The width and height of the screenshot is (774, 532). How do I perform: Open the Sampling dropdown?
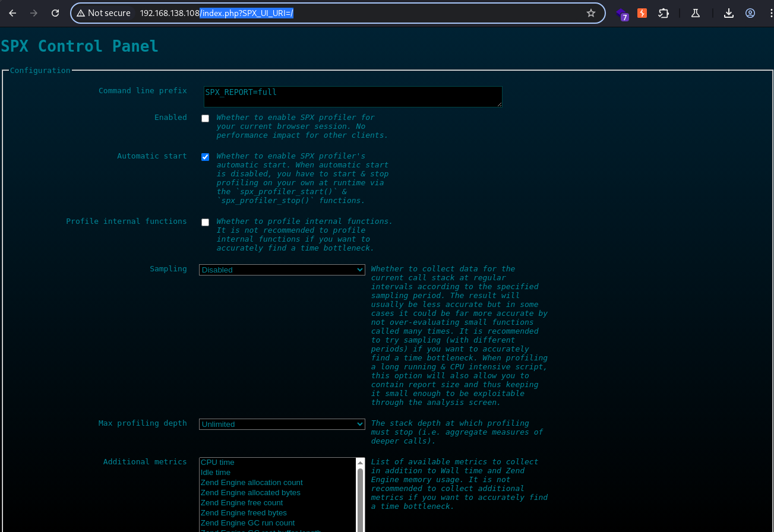click(x=282, y=270)
